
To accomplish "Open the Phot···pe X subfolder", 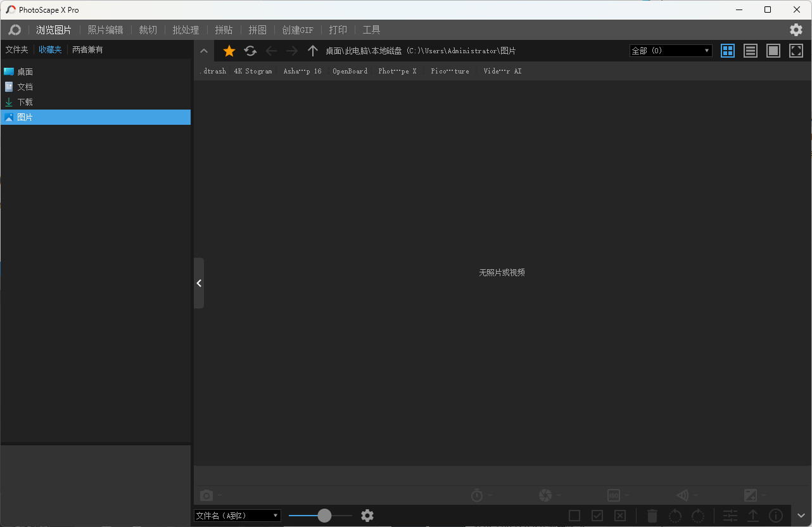I will pos(398,72).
